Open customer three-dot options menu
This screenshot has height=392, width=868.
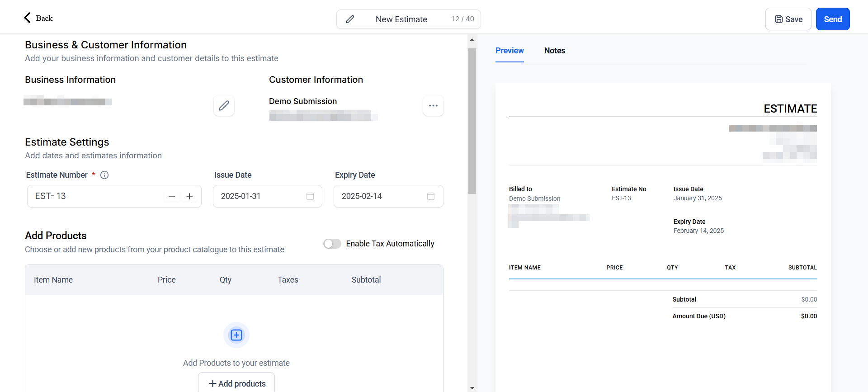[433, 106]
